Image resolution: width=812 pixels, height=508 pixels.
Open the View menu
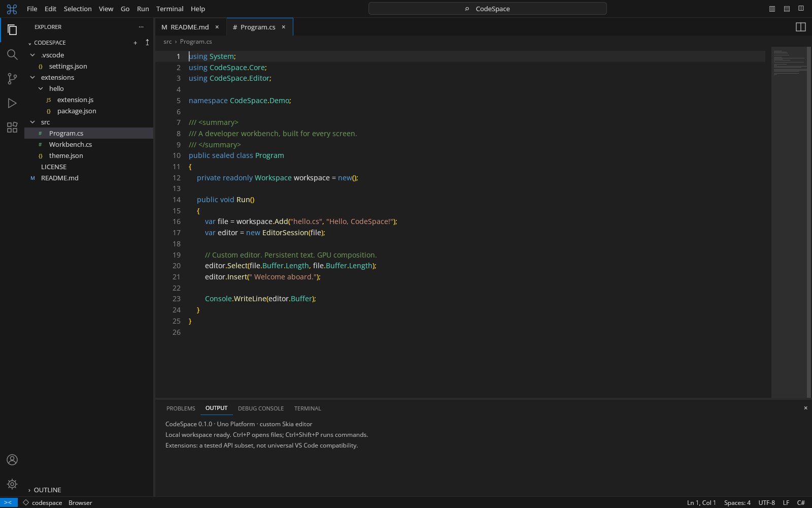(106, 9)
